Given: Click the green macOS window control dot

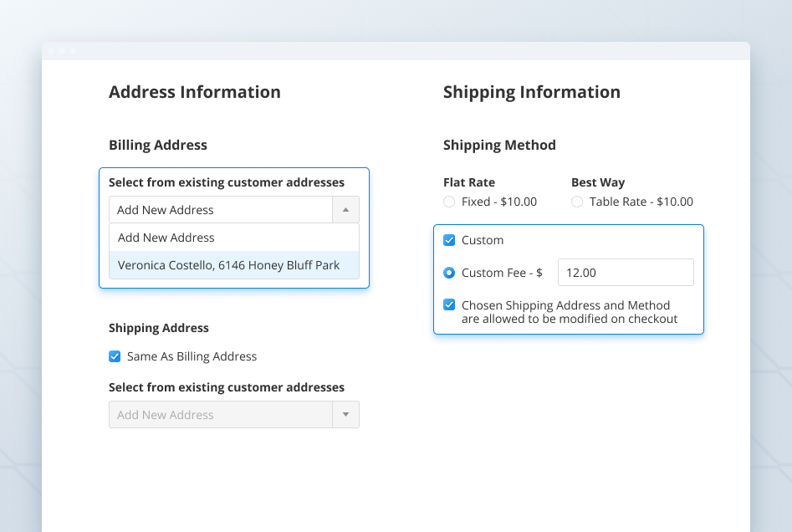Looking at the screenshot, I should 72,50.
